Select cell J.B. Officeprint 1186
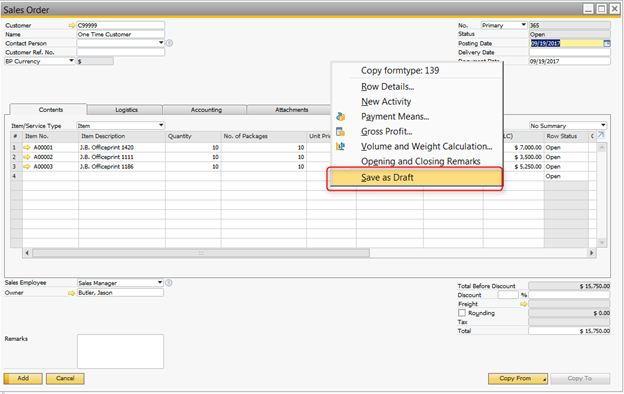Viewport: 624px width, 394px height. pyautogui.click(x=122, y=166)
